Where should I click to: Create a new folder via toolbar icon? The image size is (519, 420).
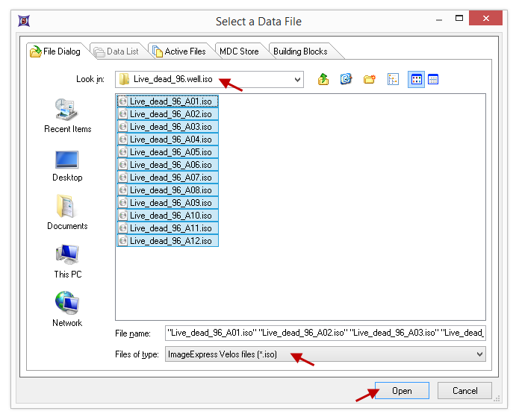[370, 79]
